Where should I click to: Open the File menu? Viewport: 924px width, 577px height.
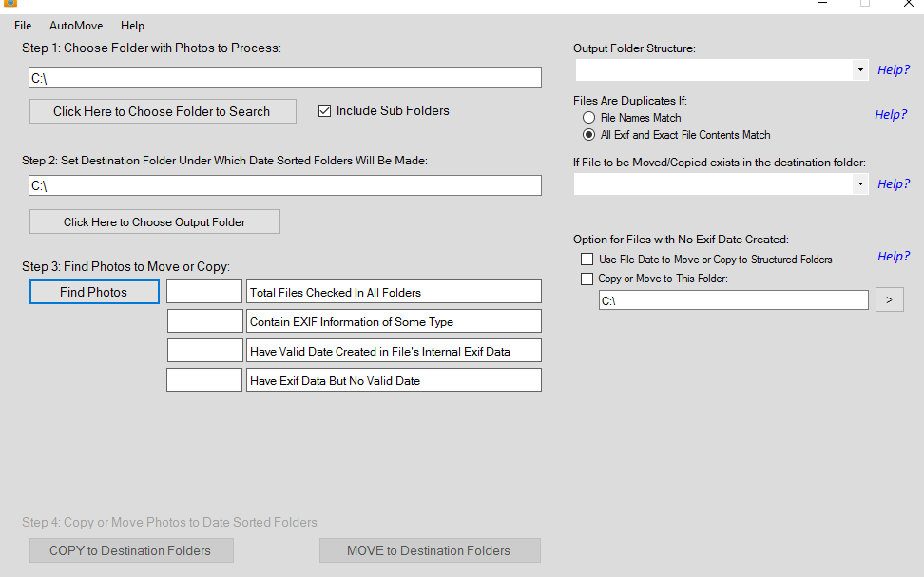coord(23,26)
